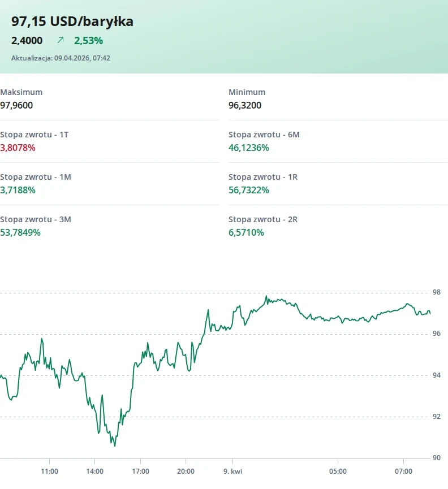Image resolution: width=448 pixels, height=489 pixels.
Task: Click the Stopa zwrotu - 1T label
Action: [35, 135]
